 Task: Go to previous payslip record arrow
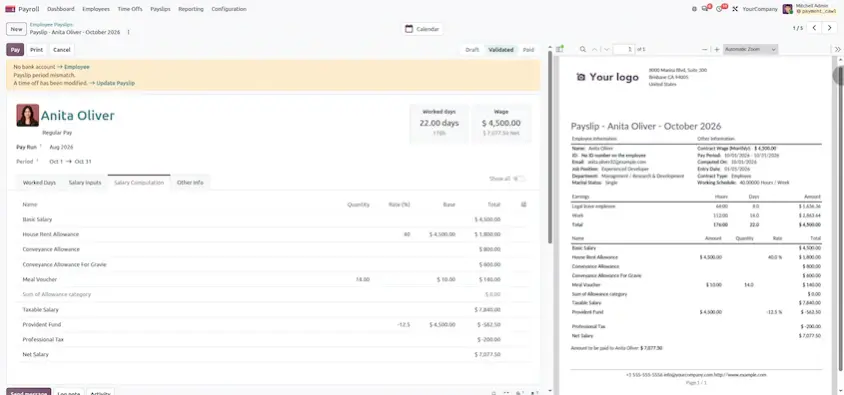click(815, 28)
